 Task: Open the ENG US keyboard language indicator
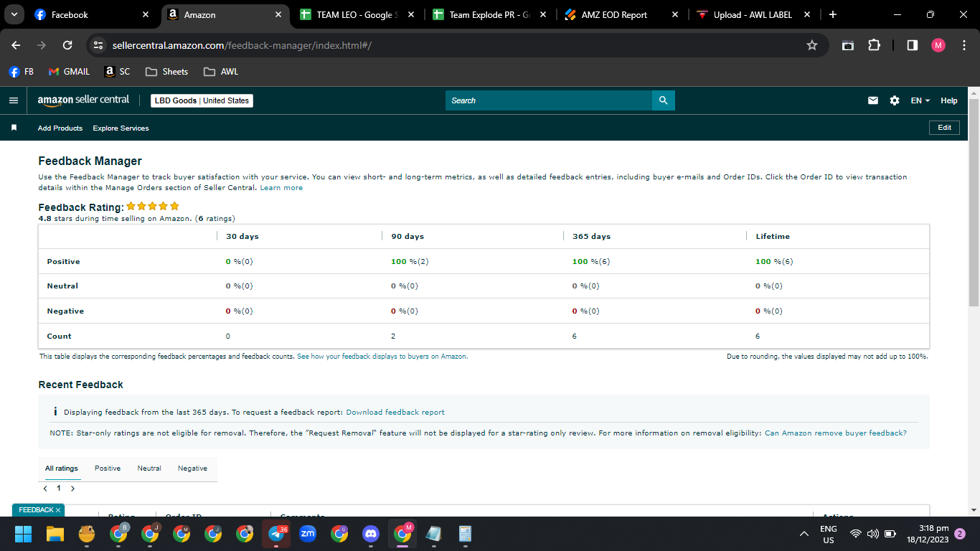pyautogui.click(x=829, y=534)
